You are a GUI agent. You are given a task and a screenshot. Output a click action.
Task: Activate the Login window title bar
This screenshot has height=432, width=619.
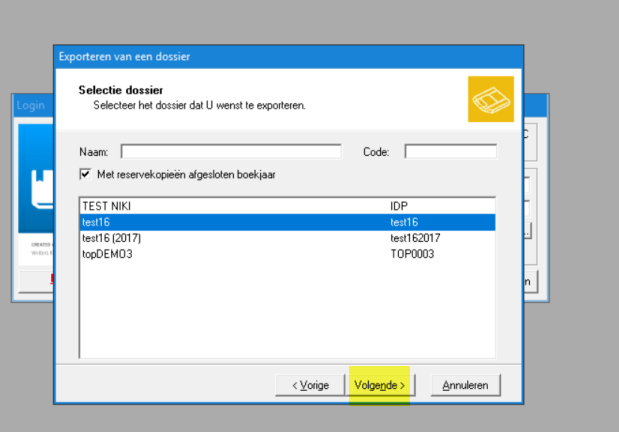[30, 105]
